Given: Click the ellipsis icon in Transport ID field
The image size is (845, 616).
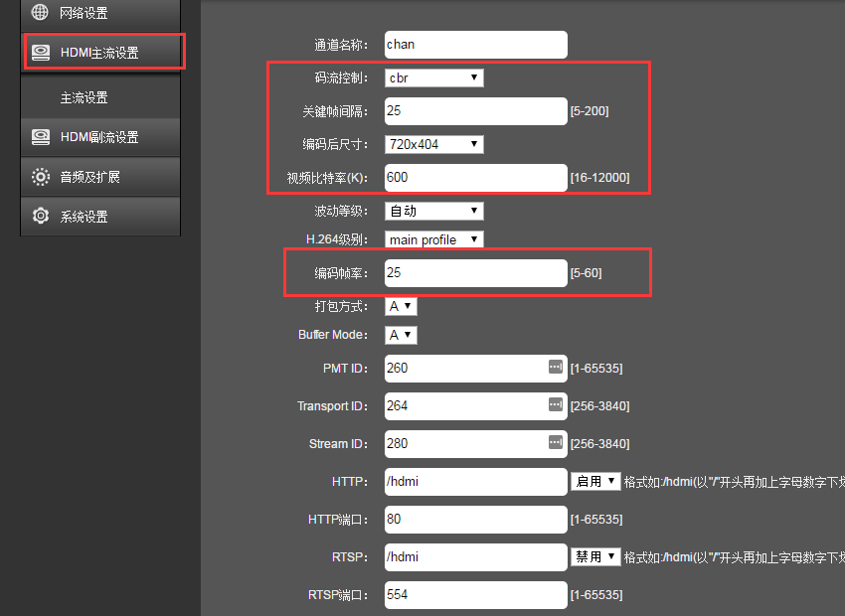Looking at the screenshot, I should click(x=555, y=405).
